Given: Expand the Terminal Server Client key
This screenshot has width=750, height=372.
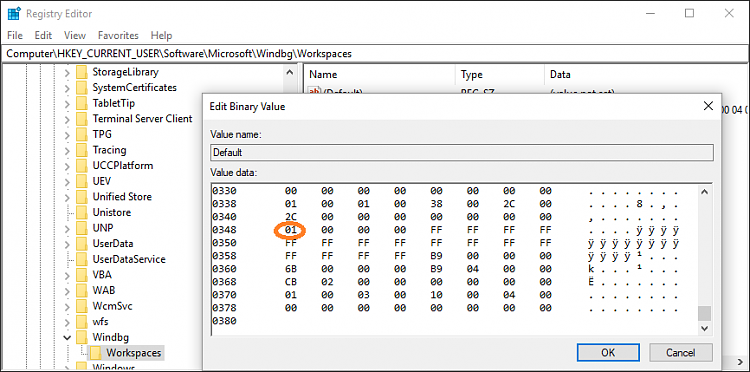Looking at the screenshot, I should 67,119.
